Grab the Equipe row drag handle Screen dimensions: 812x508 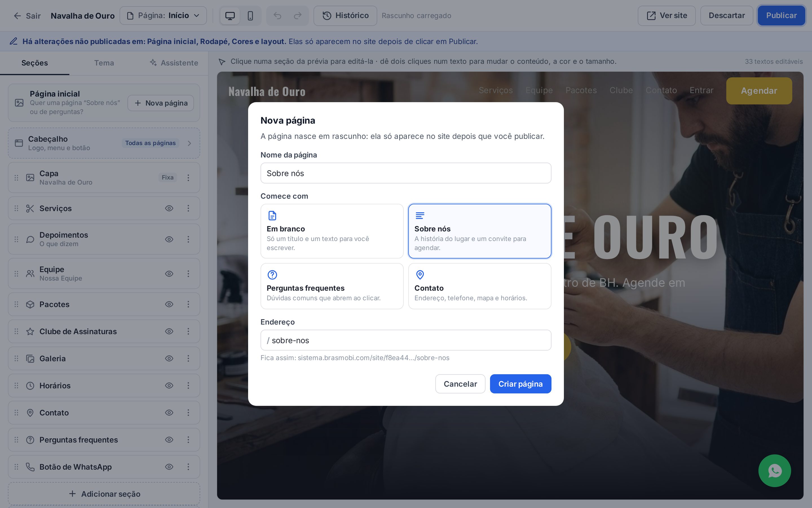(x=16, y=273)
